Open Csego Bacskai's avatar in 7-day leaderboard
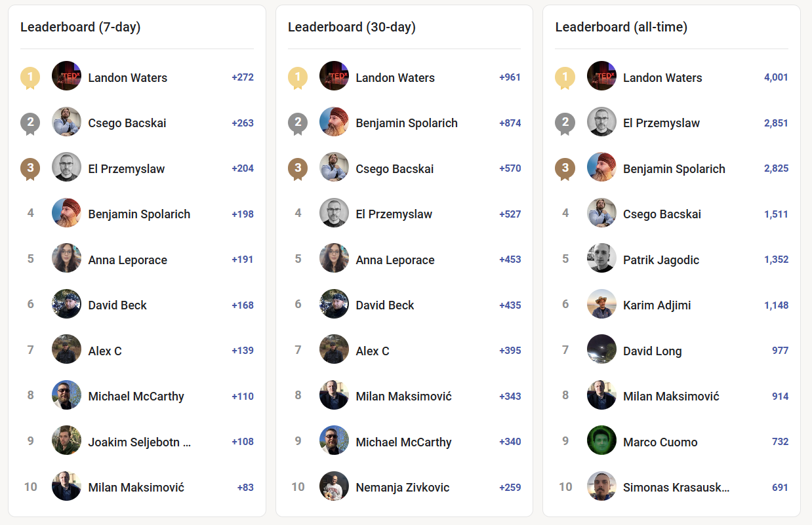Screen dimensions: 812x525 66,123
